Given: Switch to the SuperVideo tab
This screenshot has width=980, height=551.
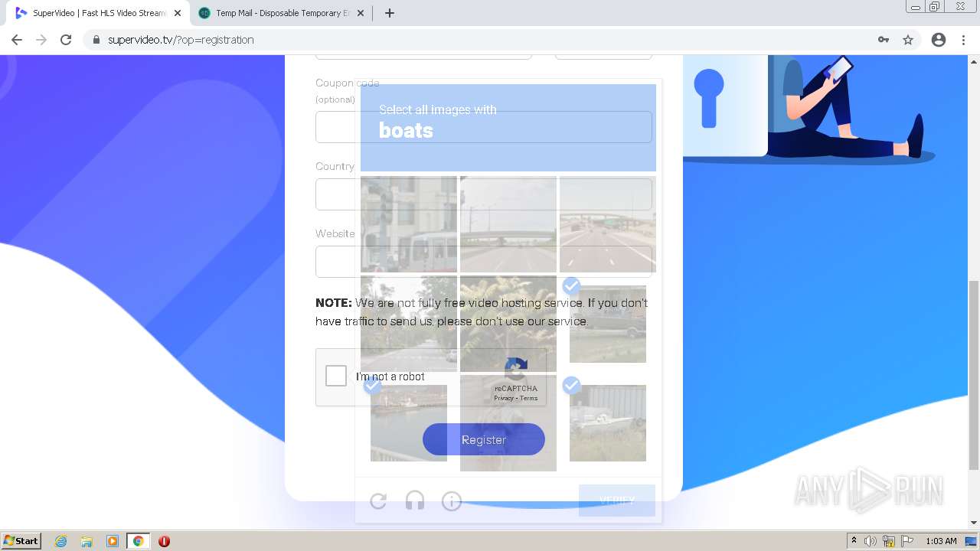Looking at the screenshot, I should click(x=98, y=13).
